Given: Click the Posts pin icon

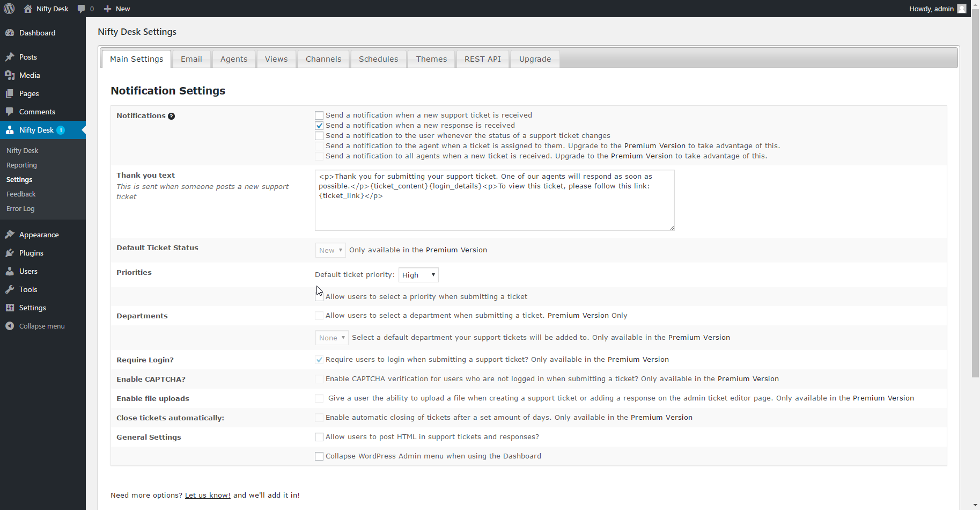Looking at the screenshot, I should 10,57.
